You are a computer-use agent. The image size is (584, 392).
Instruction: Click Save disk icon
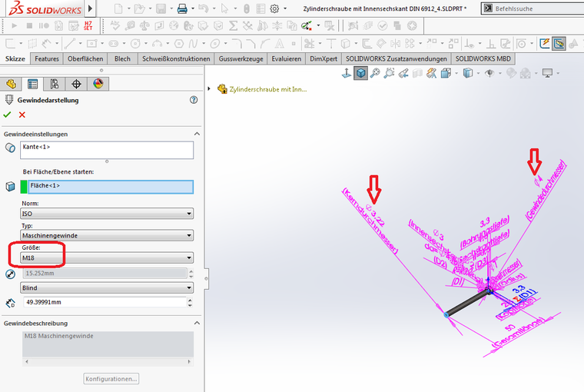coord(161,8)
